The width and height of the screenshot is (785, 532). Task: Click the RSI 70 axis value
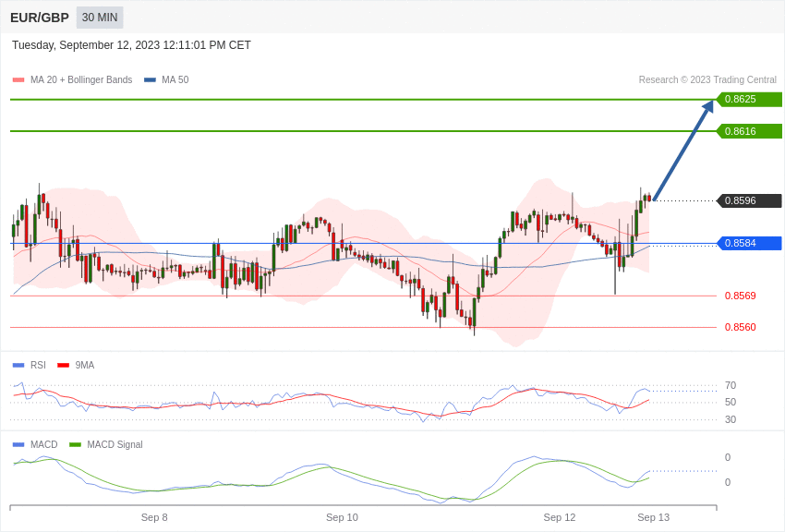pos(731,385)
